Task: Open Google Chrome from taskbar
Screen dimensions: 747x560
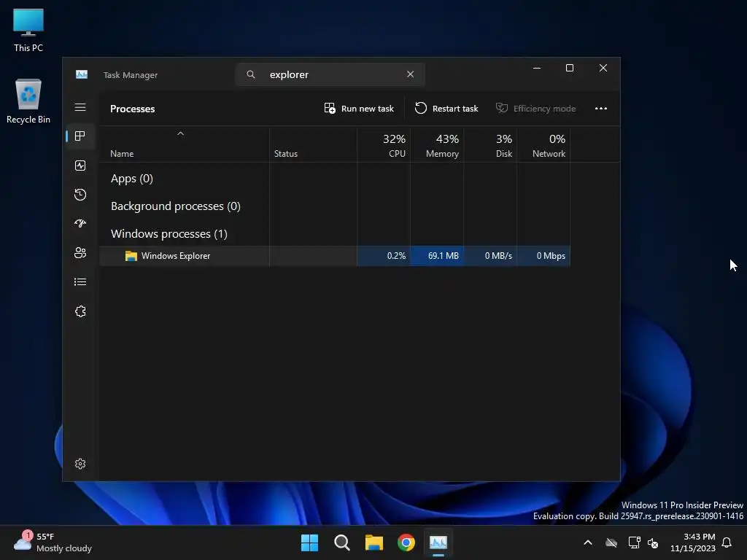Action: [406, 542]
